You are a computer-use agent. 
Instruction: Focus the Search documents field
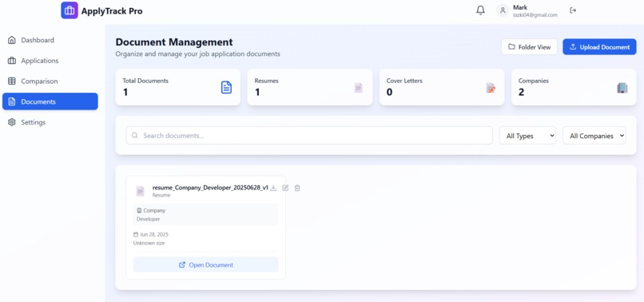(309, 136)
